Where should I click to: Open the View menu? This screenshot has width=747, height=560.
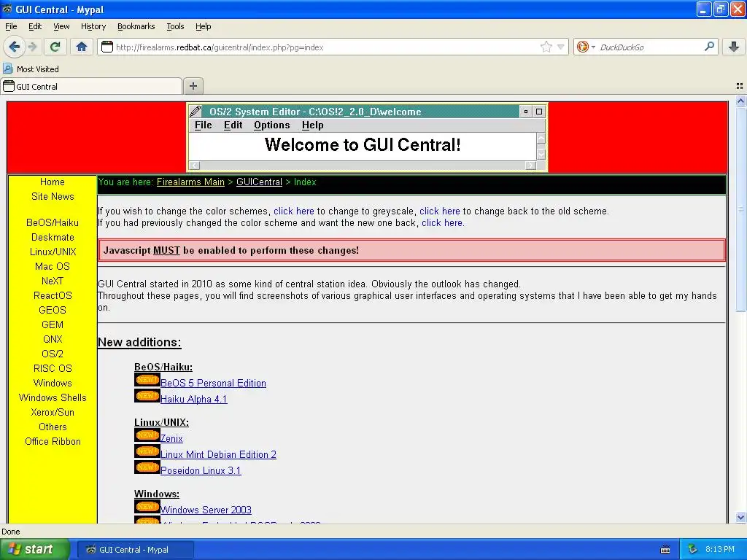[x=61, y=26]
